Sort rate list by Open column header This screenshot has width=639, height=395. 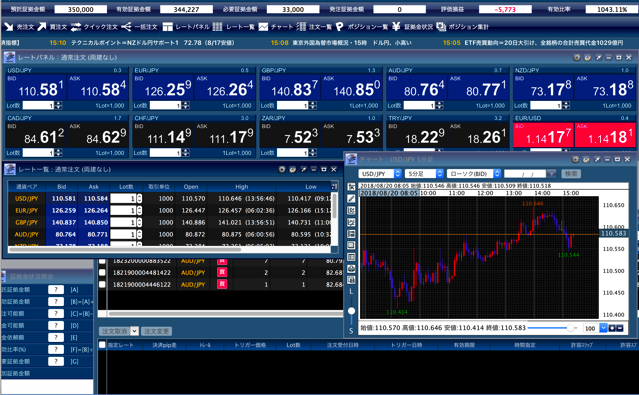point(191,187)
